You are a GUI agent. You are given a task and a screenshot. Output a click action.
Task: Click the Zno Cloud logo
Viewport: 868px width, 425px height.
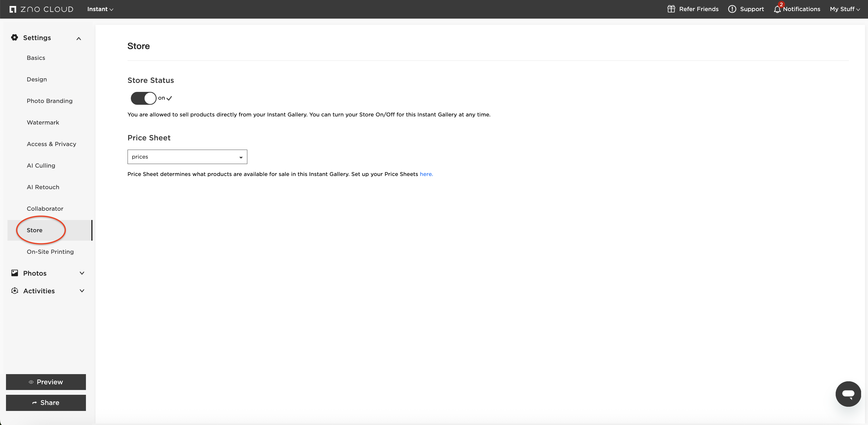coord(40,9)
